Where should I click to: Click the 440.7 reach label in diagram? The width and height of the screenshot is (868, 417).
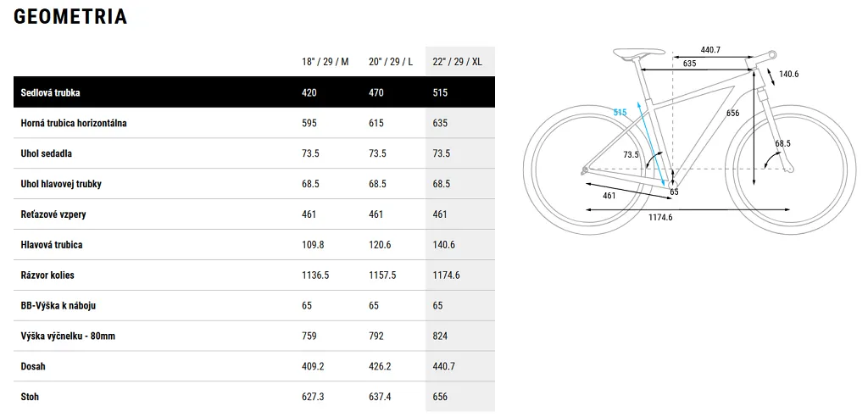click(x=711, y=50)
